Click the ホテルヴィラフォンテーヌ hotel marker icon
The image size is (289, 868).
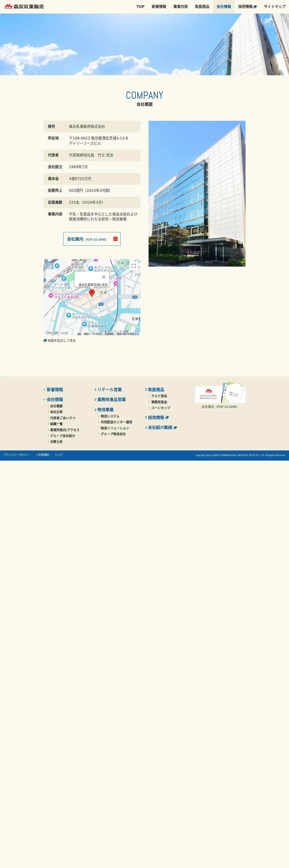click(x=51, y=295)
